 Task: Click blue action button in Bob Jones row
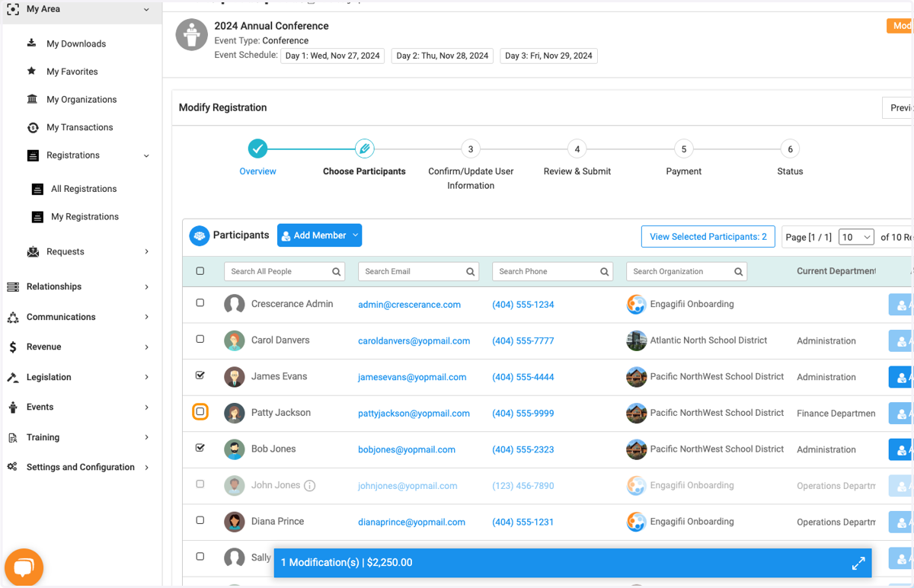pyautogui.click(x=901, y=449)
